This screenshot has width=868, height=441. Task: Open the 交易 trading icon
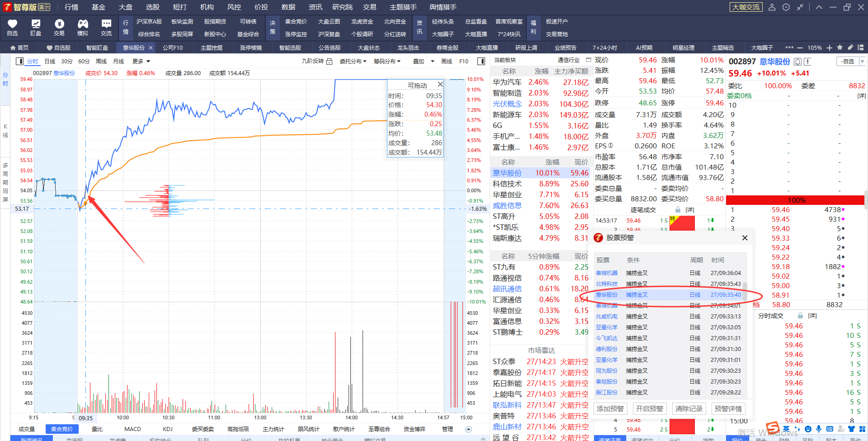point(59,24)
